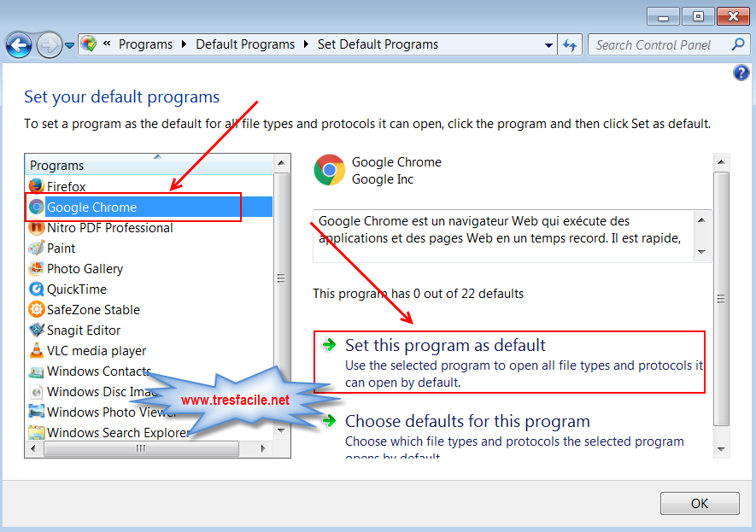Close the Set Default Programs window
Viewport: 756px width, 532px height.
733,17
